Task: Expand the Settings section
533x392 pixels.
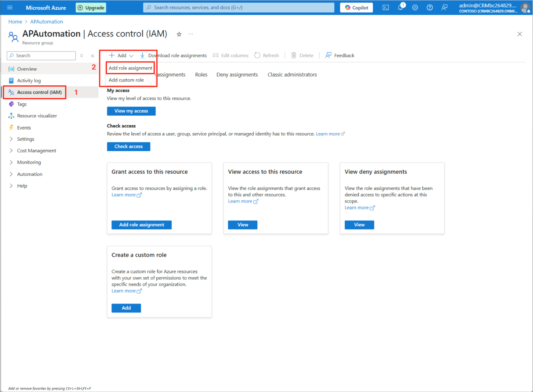Action: pyautogui.click(x=26, y=139)
